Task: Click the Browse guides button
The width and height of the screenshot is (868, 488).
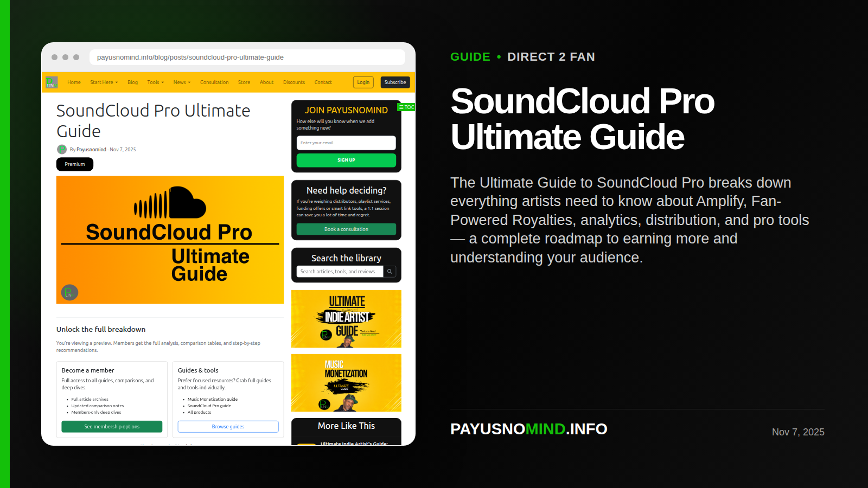Action: [228, 427]
